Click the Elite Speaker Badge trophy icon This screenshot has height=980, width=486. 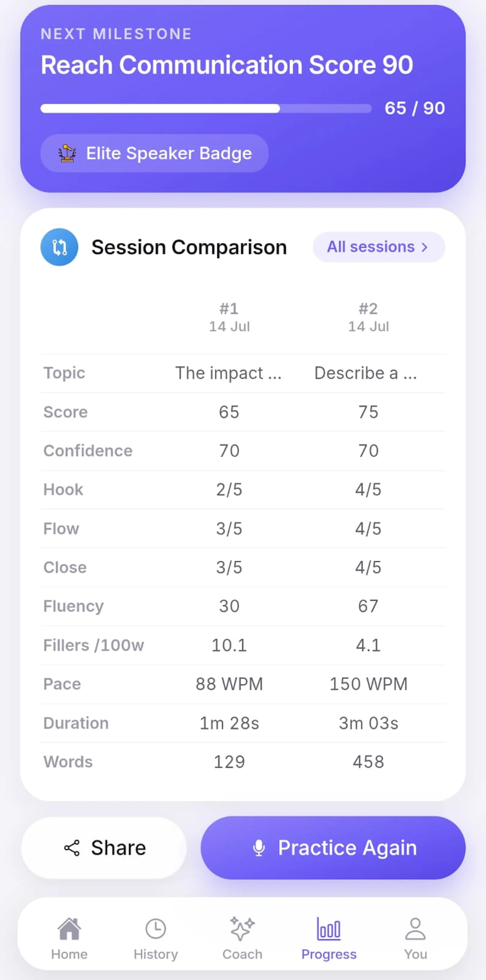click(67, 153)
